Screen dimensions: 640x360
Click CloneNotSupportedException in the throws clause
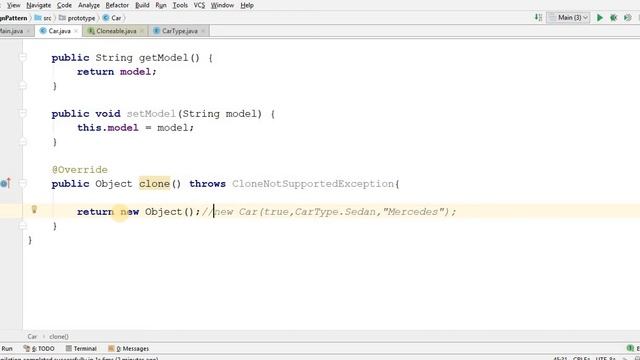coord(313,184)
